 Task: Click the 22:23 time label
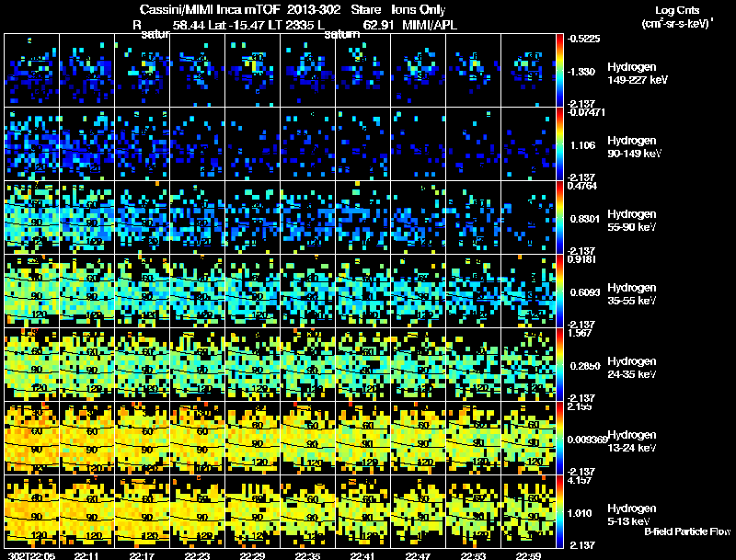[197, 555]
